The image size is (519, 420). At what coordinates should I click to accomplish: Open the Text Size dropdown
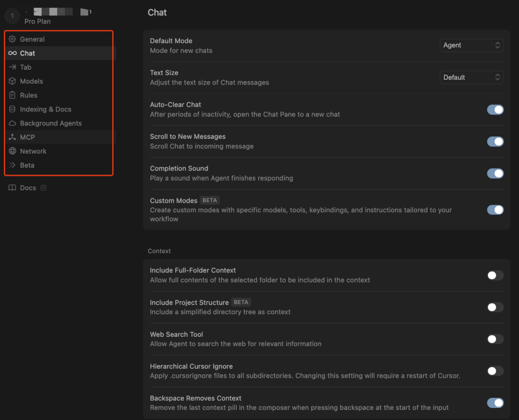(x=471, y=77)
